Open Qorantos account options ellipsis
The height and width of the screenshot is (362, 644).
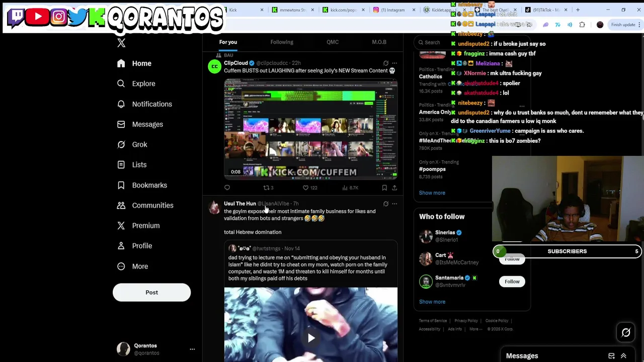[x=192, y=349]
